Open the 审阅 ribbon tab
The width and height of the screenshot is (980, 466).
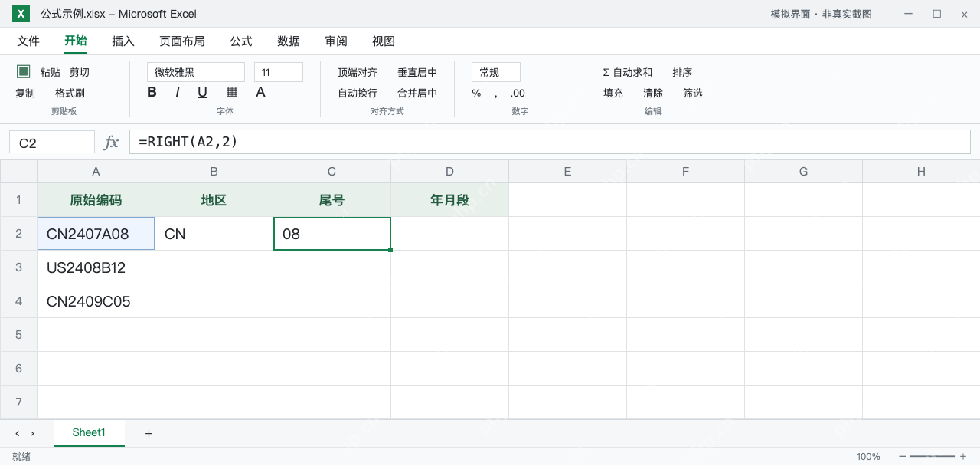(336, 41)
